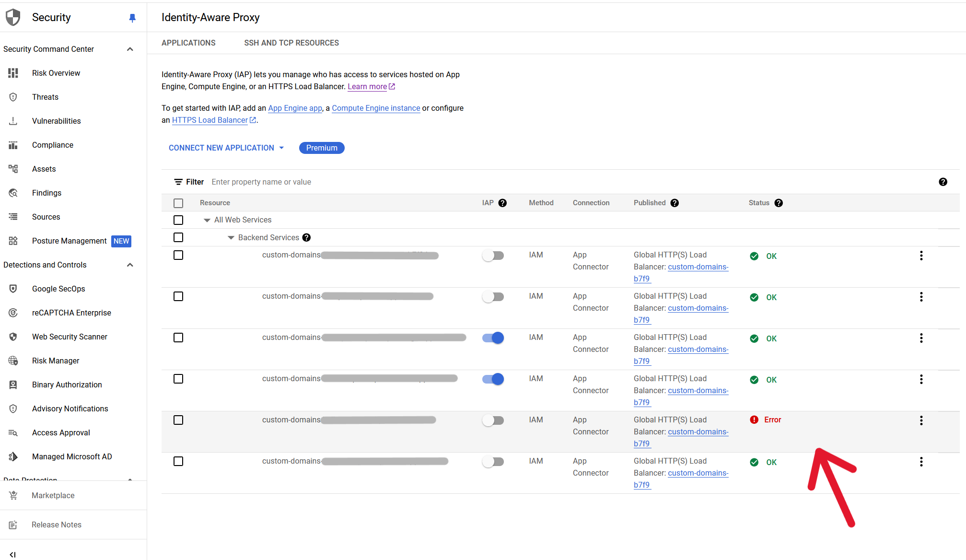966x560 pixels.
Task: Toggle IAP switch on third custom-domains entry
Action: tap(493, 338)
